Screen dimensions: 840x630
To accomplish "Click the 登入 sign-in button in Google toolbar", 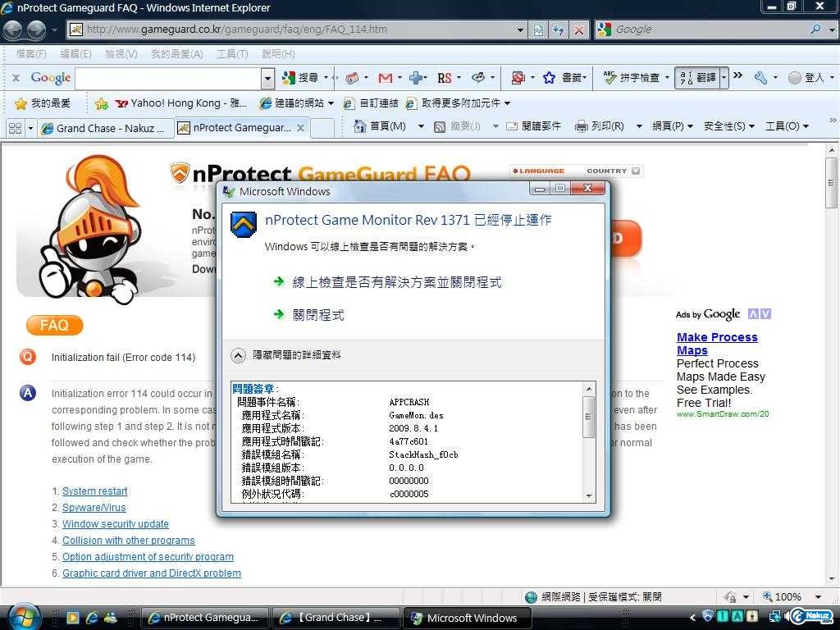I will [x=806, y=78].
